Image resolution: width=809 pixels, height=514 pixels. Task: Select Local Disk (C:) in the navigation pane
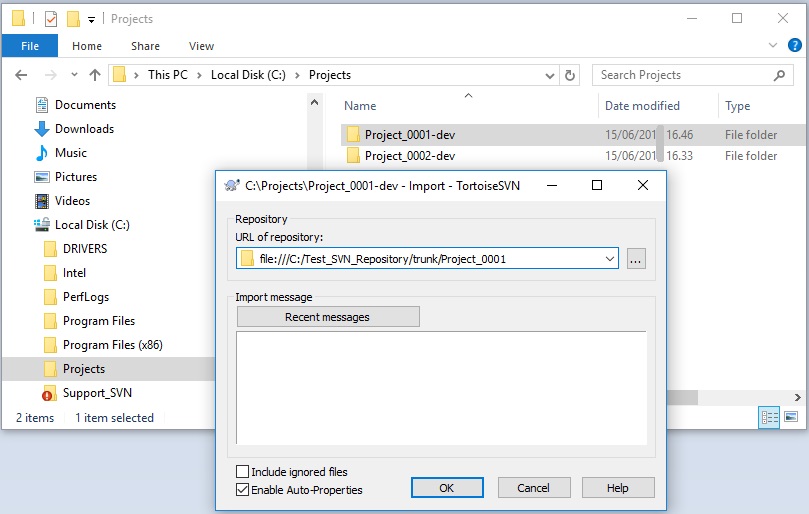pos(92,224)
